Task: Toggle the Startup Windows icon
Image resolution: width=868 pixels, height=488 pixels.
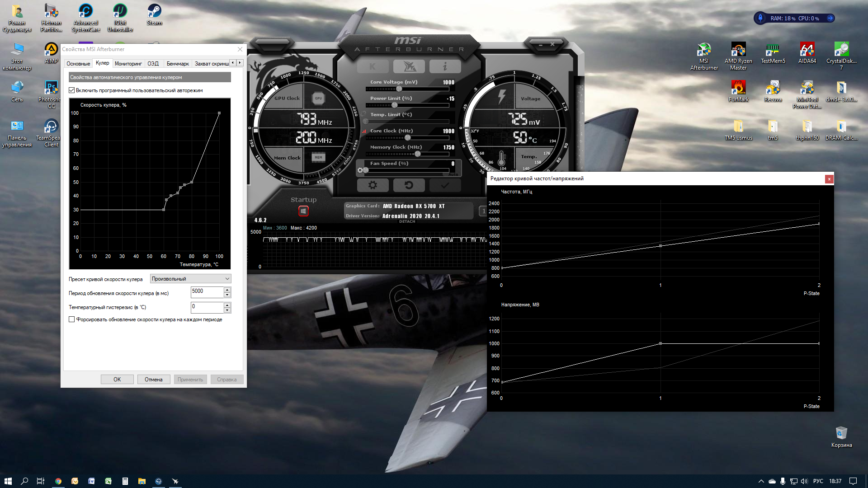Action: [303, 211]
